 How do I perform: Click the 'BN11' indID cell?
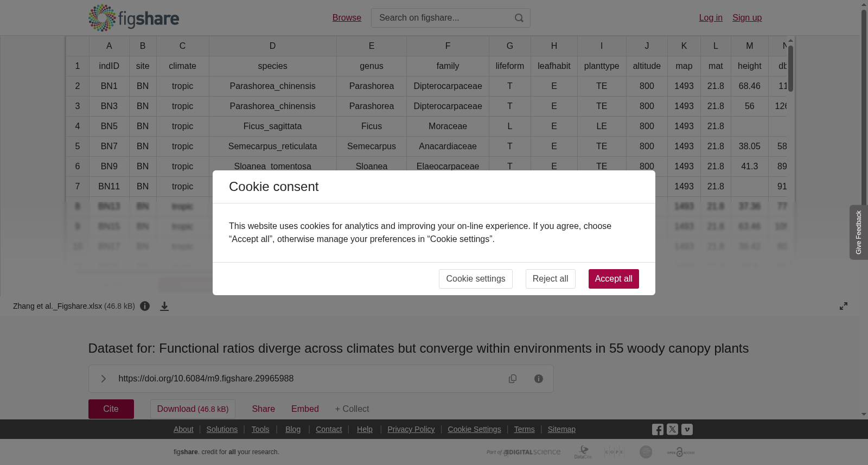click(x=109, y=187)
